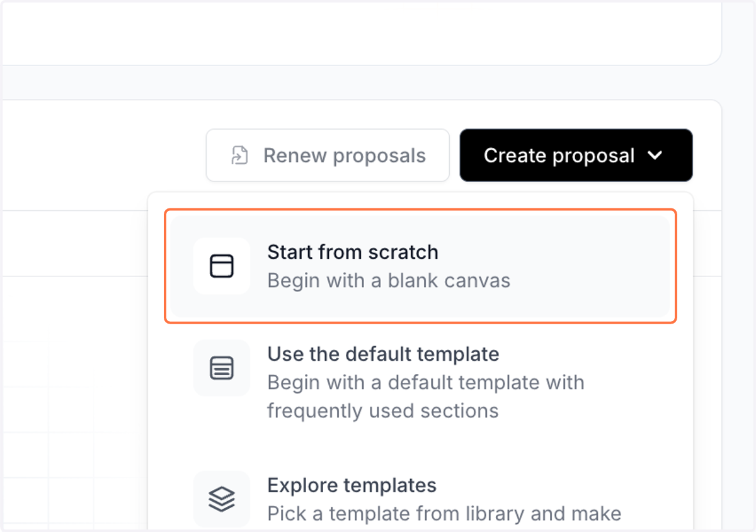The width and height of the screenshot is (756, 532).
Task: Click the renew document icon
Action: (x=239, y=156)
